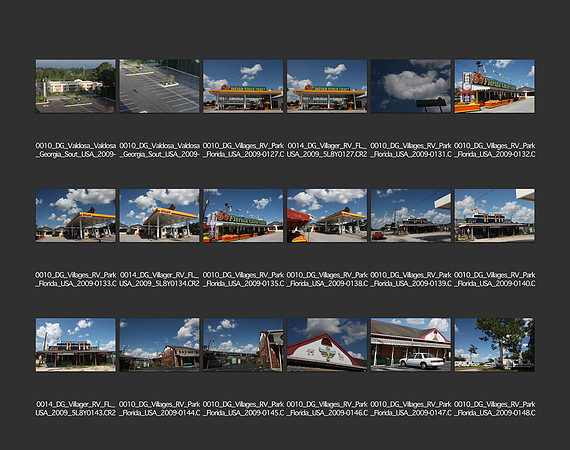
Task: Open the gas station thumbnail above label 2009-0127.C
Action: point(243,87)
